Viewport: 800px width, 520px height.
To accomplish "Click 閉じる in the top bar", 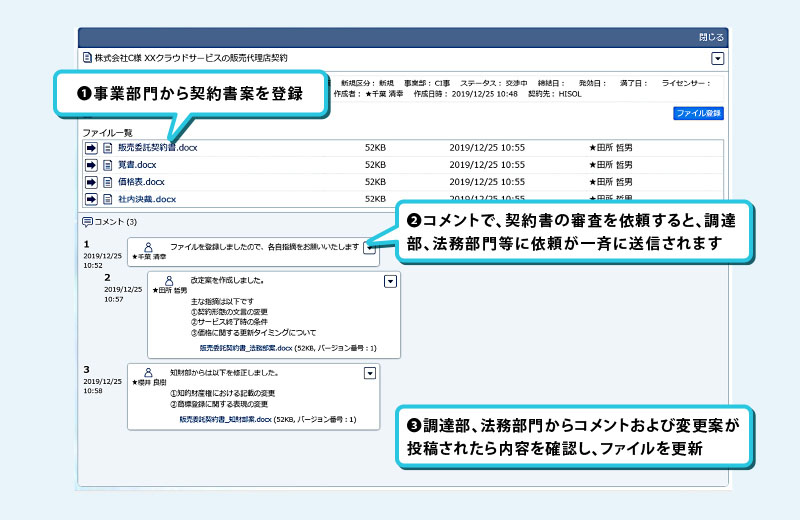I will (x=709, y=36).
